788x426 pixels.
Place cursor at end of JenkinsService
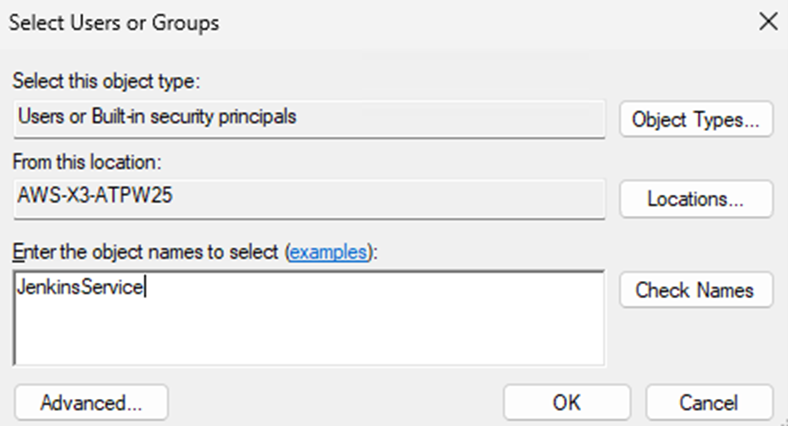(x=146, y=287)
